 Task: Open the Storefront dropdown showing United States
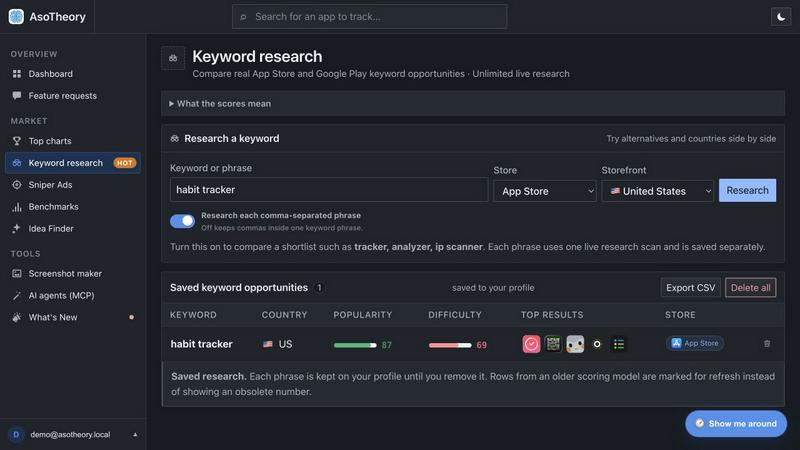pyautogui.click(x=658, y=191)
